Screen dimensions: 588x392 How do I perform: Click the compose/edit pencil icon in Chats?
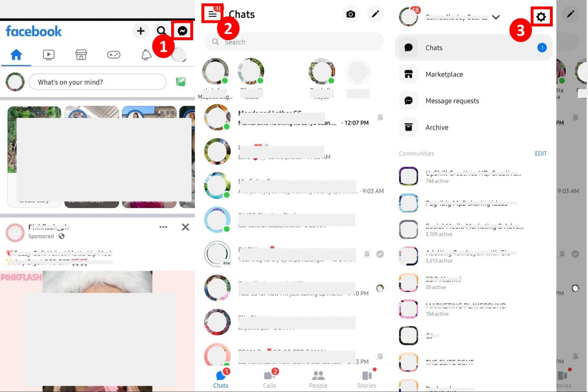point(375,14)
